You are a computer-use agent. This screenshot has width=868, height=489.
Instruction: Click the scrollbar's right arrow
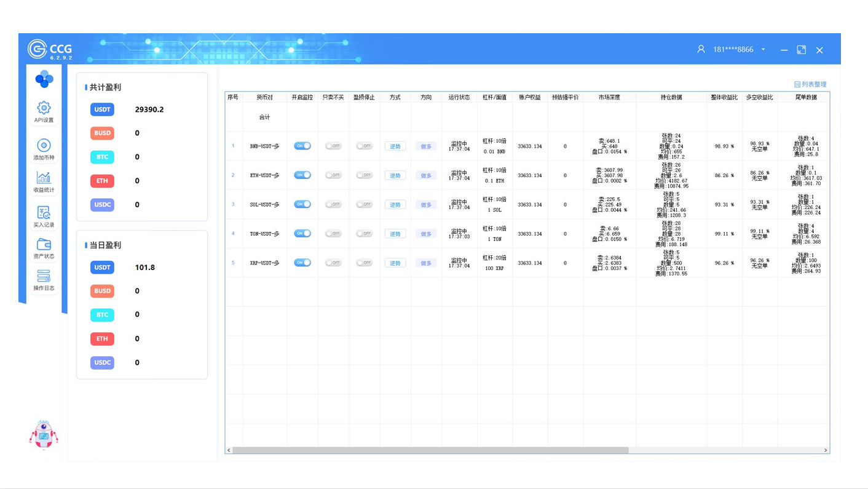tap(825, 450)
